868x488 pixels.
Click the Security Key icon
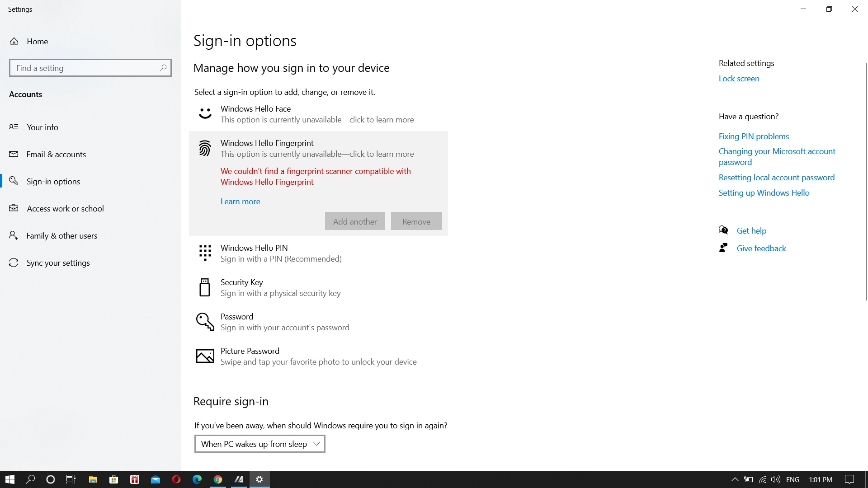pyautogui.click(x=205, y=287)
